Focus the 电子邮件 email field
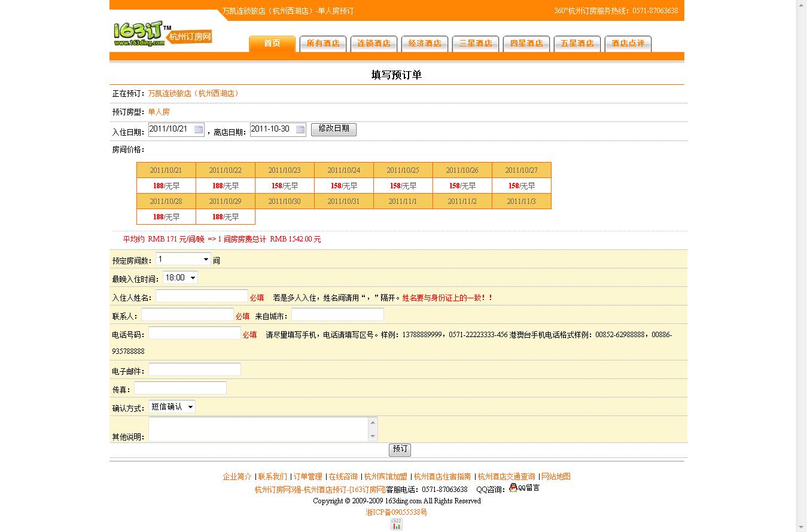The width and height of the screenshot is (807, 532). point(194,370)
